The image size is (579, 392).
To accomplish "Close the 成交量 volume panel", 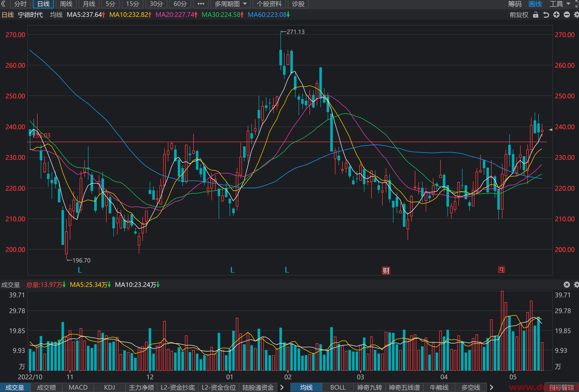I will [567, 285].
